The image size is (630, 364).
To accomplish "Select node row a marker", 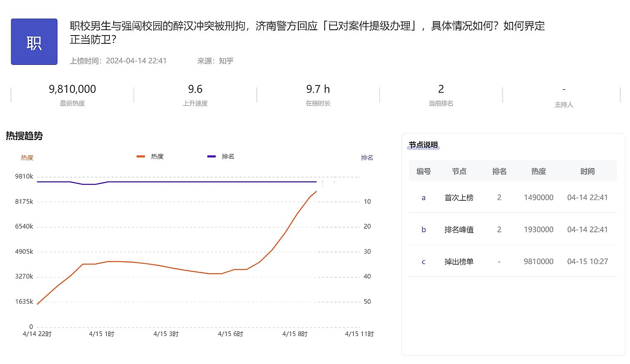I will coord(423,198).
